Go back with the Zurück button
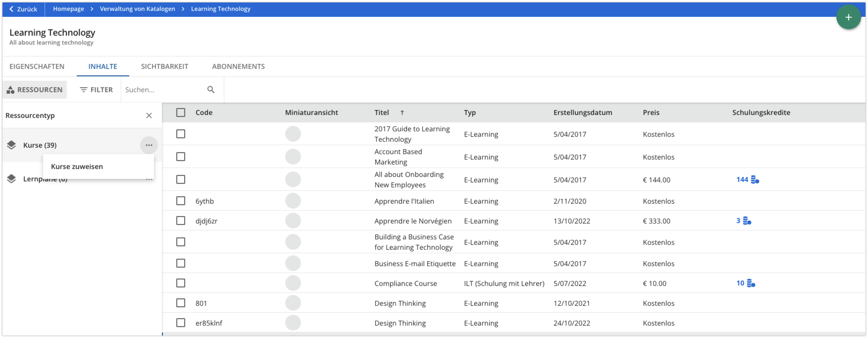The height and width of the screenshot is (338, 868). [x=23, y=9]
